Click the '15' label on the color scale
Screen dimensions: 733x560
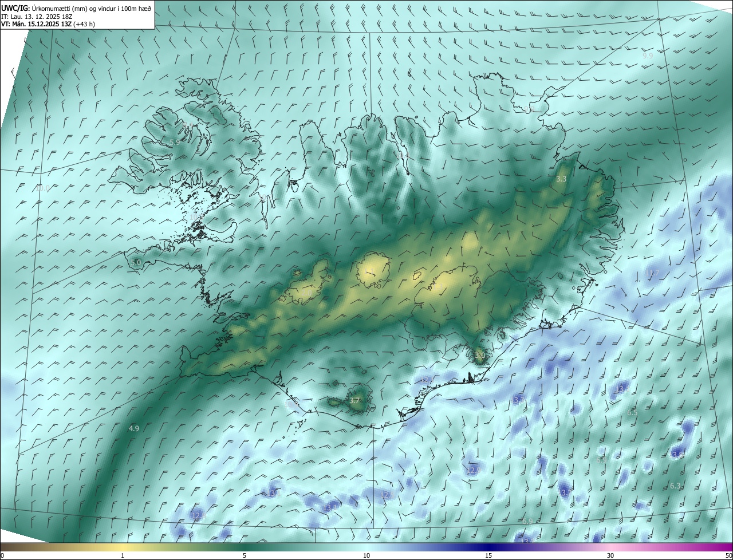pos(488,555)
